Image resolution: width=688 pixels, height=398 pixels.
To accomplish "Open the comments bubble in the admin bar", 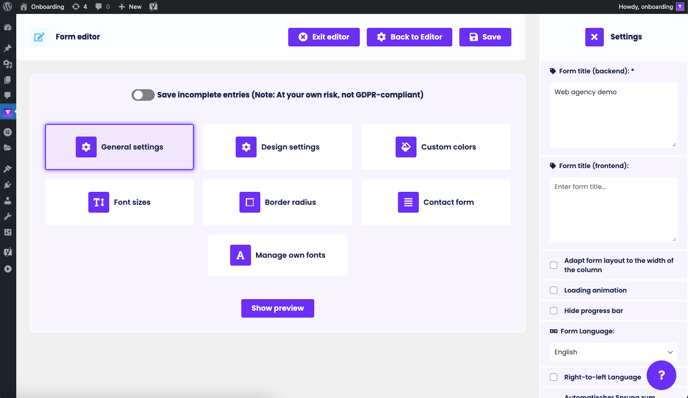I will pos(103,7).
